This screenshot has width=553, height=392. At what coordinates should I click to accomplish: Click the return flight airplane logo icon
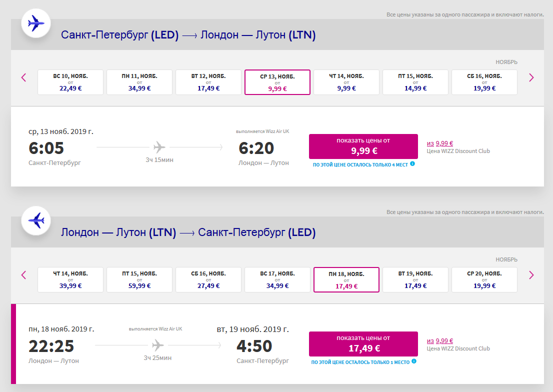tap(36, 220)
